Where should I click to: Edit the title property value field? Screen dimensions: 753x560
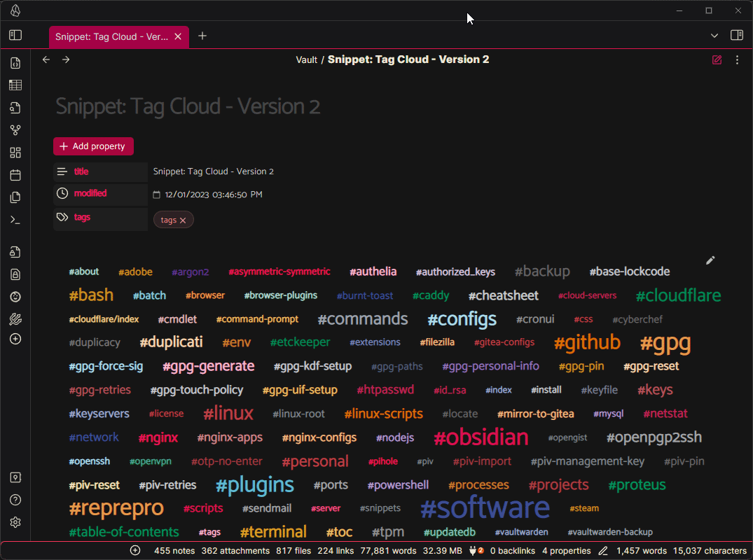pos(213,171)
